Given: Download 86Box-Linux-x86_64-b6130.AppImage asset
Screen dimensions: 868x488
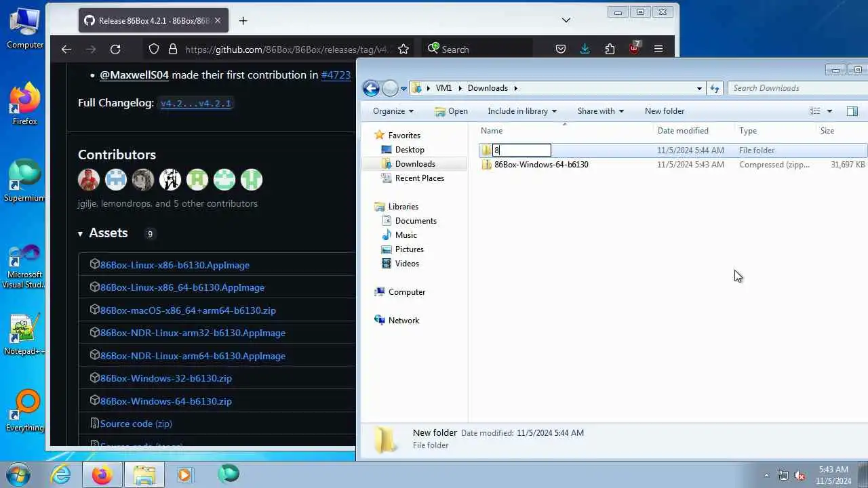Looking at the screenshot, I should click(182, 287).
